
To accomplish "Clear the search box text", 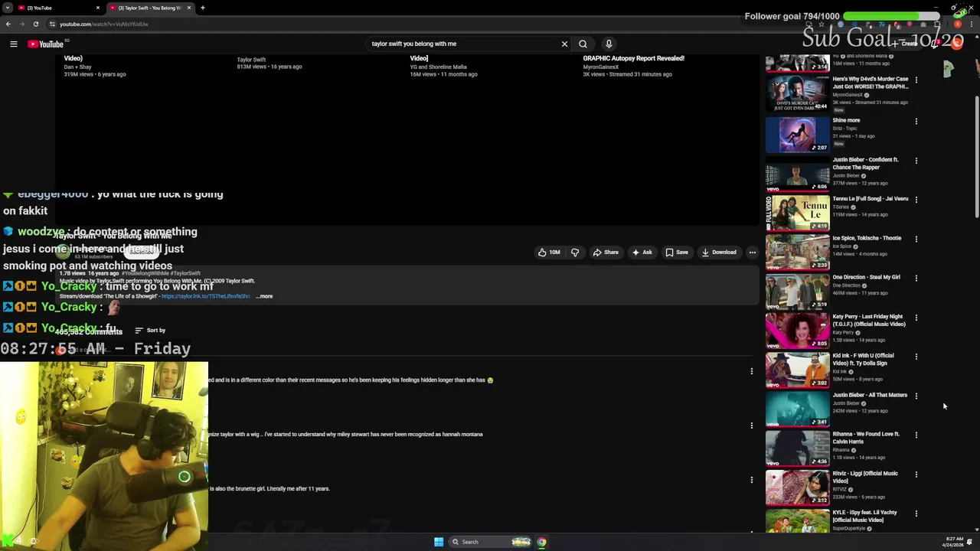I will pos(564,44).
